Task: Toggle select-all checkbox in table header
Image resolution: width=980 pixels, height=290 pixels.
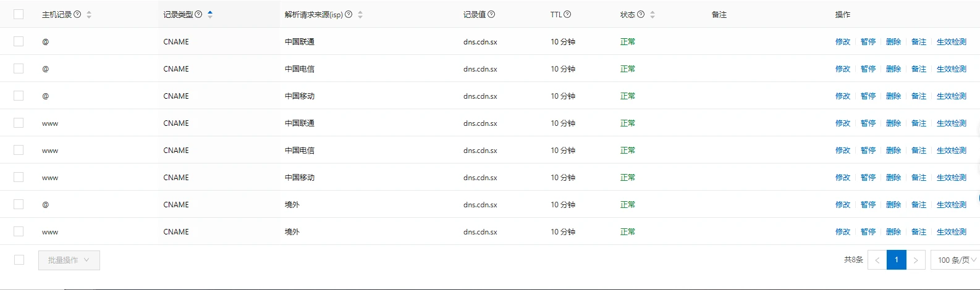Action: click(19, 14)
